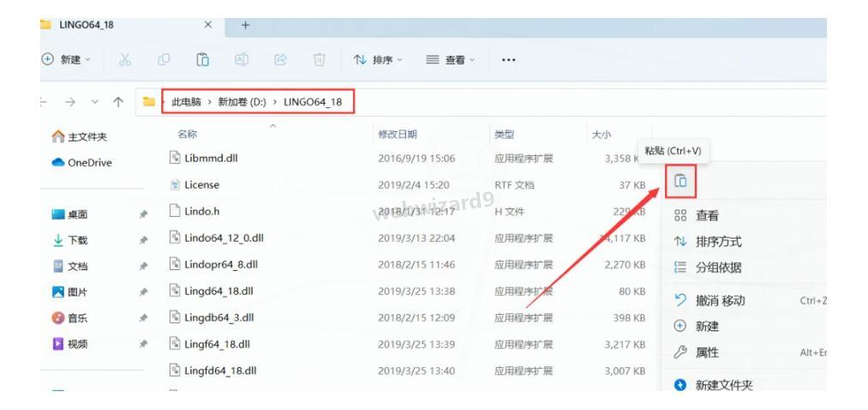Open 桌面 in navigation pane
868x410 pixels.
[69, 214]
